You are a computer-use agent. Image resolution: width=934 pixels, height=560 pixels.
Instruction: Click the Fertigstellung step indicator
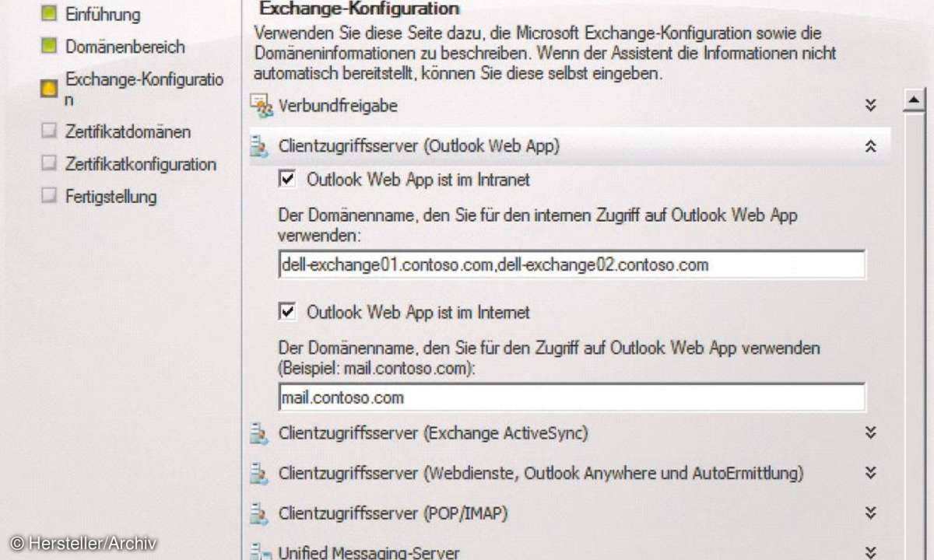coord(50,196)
